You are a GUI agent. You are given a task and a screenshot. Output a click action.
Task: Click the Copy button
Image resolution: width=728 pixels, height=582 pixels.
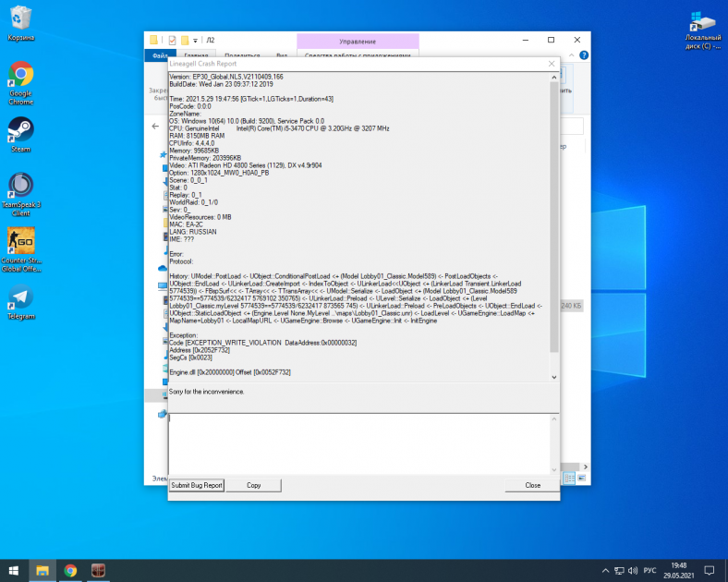[253, 485]
